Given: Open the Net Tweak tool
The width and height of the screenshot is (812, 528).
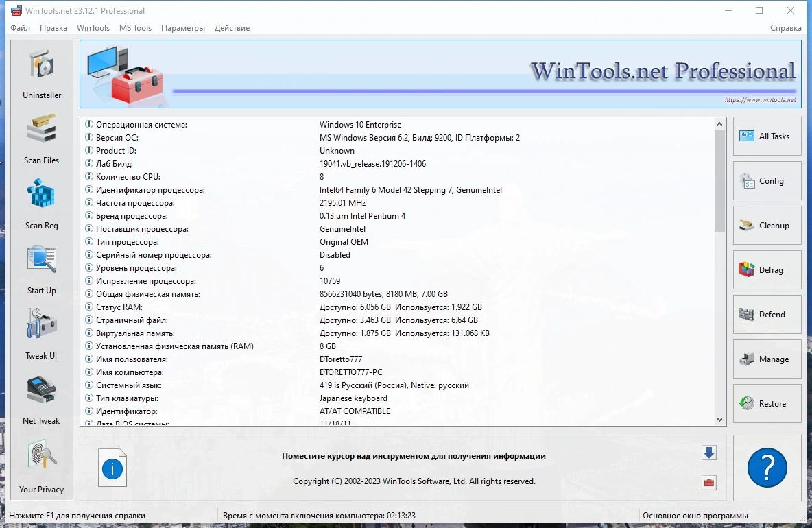Looking at the screenshot, I should coord(41,400).
